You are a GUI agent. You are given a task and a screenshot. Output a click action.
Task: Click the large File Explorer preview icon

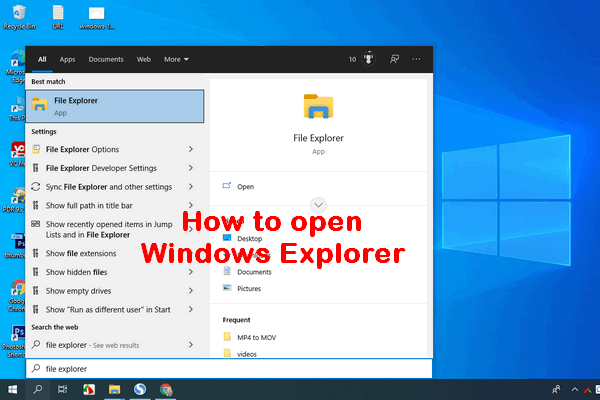pos(318,106)
